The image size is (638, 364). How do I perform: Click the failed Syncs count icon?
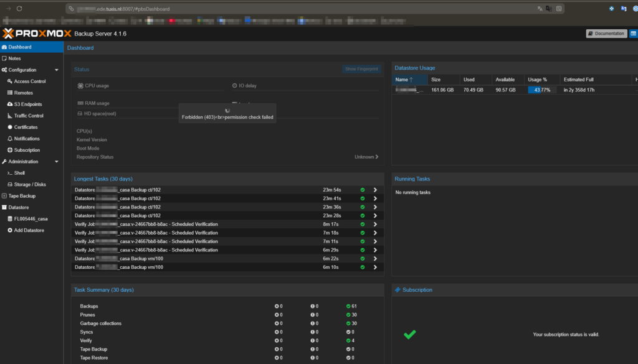point(277,332)
